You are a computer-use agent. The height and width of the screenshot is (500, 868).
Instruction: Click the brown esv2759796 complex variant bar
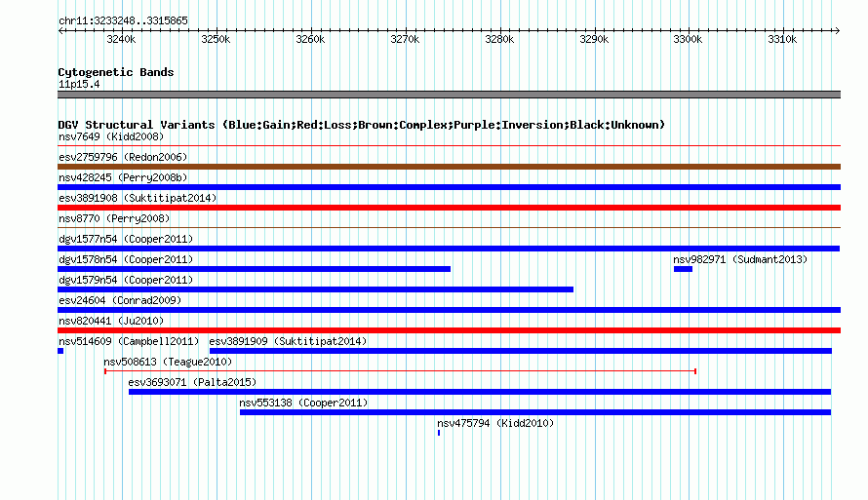pos(449,167)
